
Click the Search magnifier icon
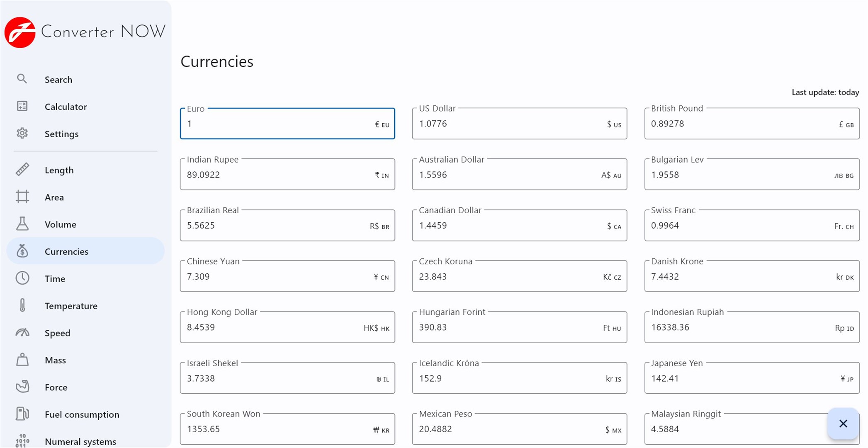(x=22, y=79)
